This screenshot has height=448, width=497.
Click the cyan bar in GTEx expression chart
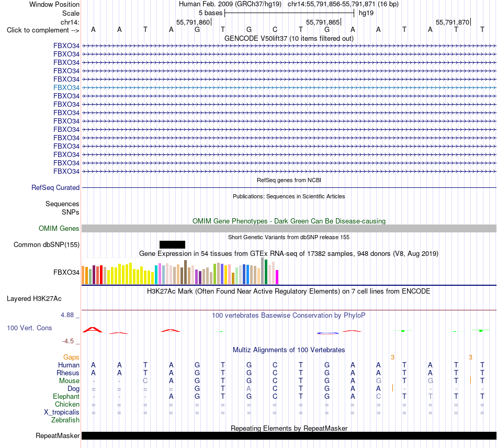click(156, 275)
